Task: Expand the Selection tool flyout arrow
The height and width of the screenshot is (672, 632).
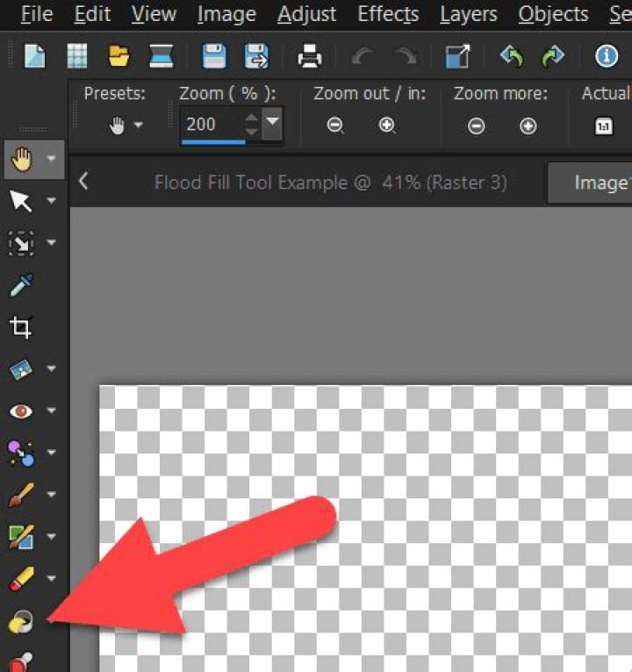Action: coord(52,243)
